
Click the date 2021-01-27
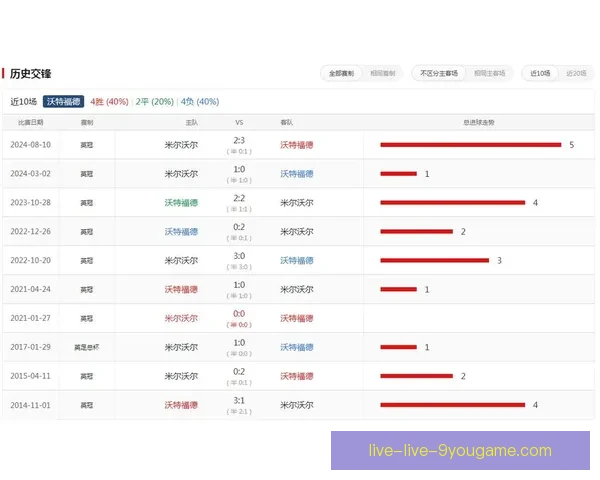(x=30, y=318)
